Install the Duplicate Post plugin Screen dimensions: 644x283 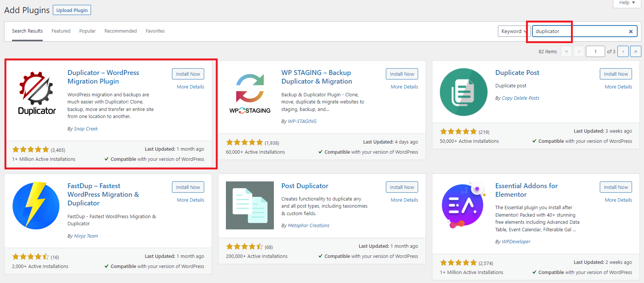coord(616,74)
